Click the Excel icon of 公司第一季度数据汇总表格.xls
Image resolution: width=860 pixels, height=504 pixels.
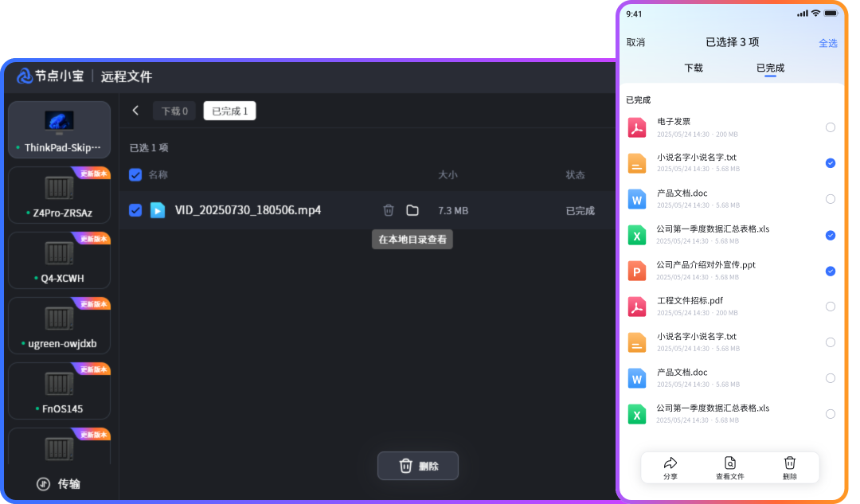[637, 235]
